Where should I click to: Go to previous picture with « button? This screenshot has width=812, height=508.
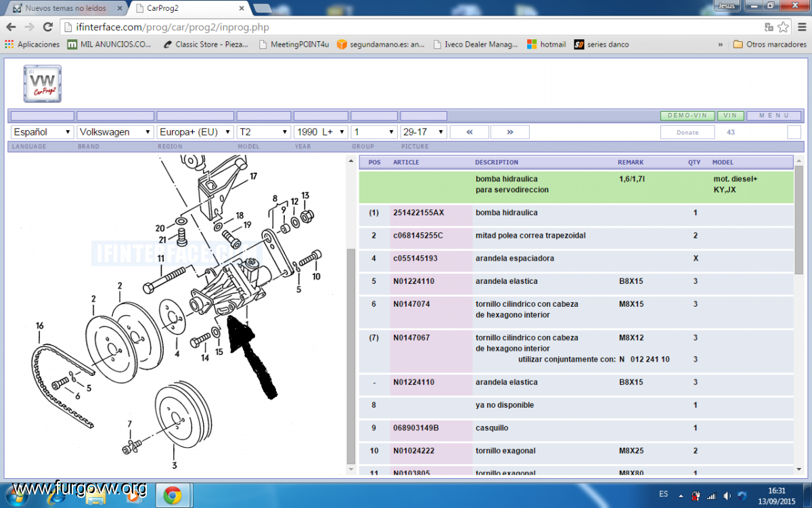(x=470, y=132)
